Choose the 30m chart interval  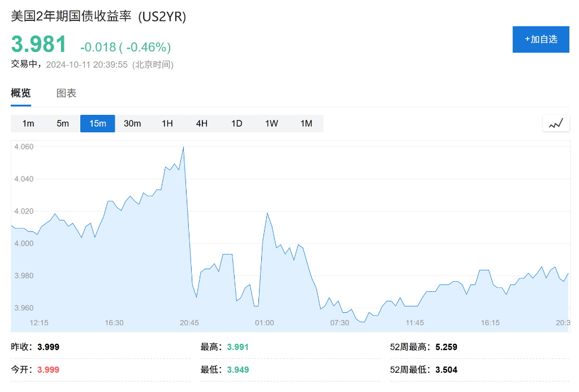pos(132,123)
